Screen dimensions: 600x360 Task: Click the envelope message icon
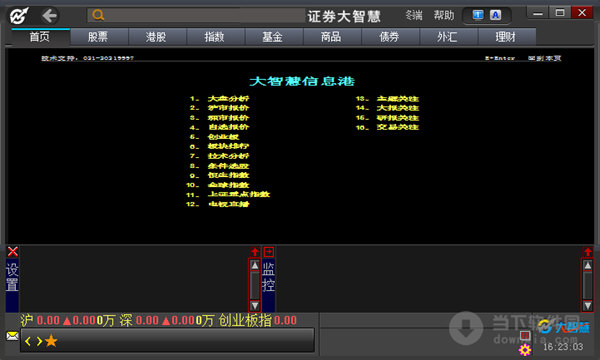tap(12, 336)
